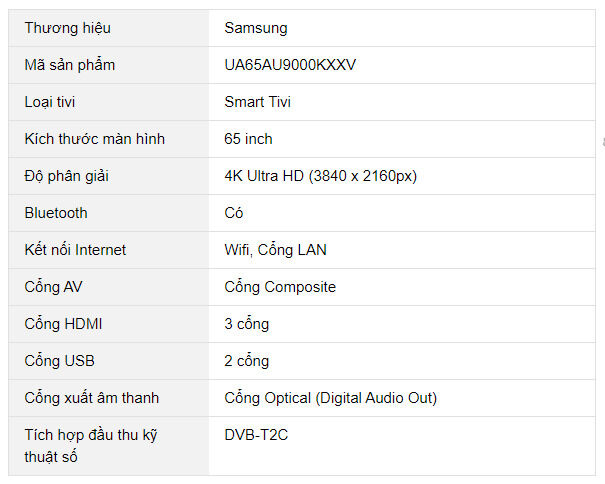The height and width of the screenshot is (484, 605).
Task: Click the Cổng xuất âm thanh label
Action: (91, 398)
